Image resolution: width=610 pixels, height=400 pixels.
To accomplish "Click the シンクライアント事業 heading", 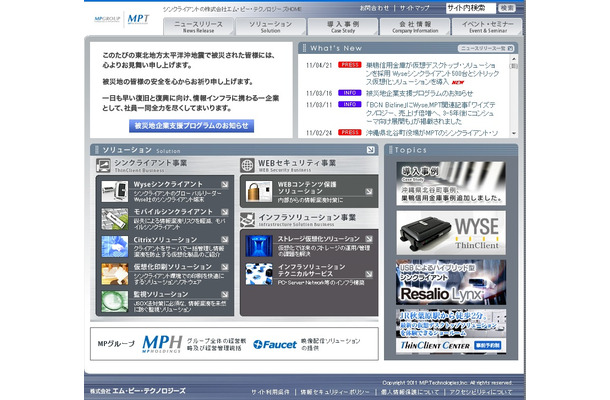I will pyautogui.click(x=151, y=163).
